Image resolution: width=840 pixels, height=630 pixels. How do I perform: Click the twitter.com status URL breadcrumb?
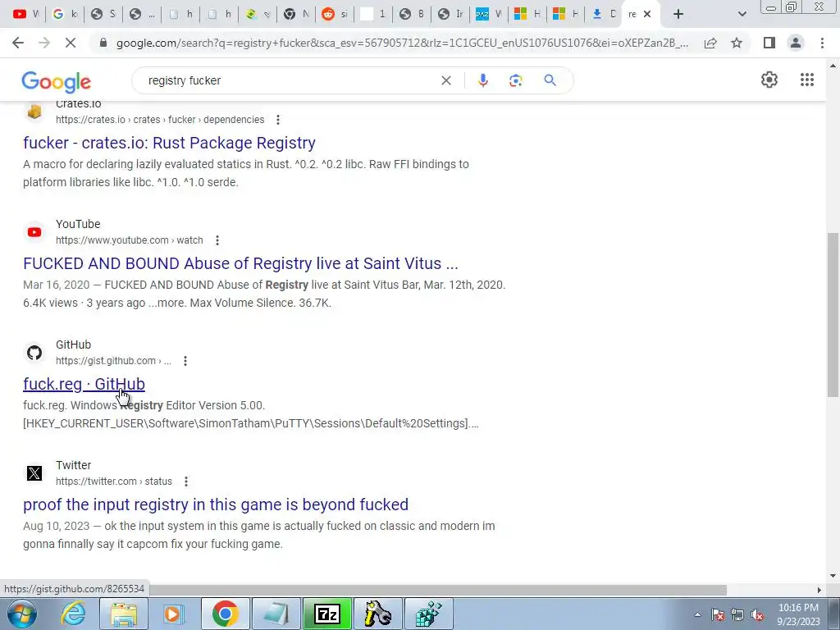(113, 482)
